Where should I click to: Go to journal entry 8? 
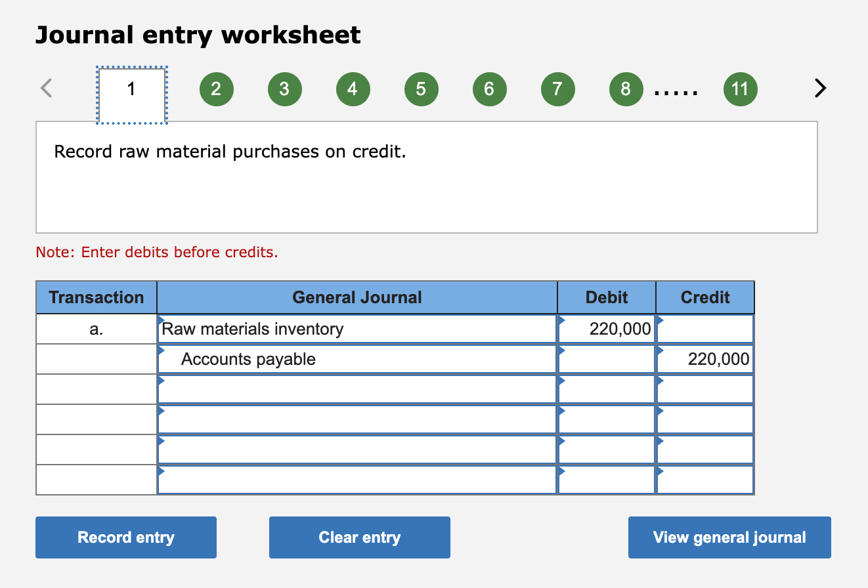click(626, 89)
